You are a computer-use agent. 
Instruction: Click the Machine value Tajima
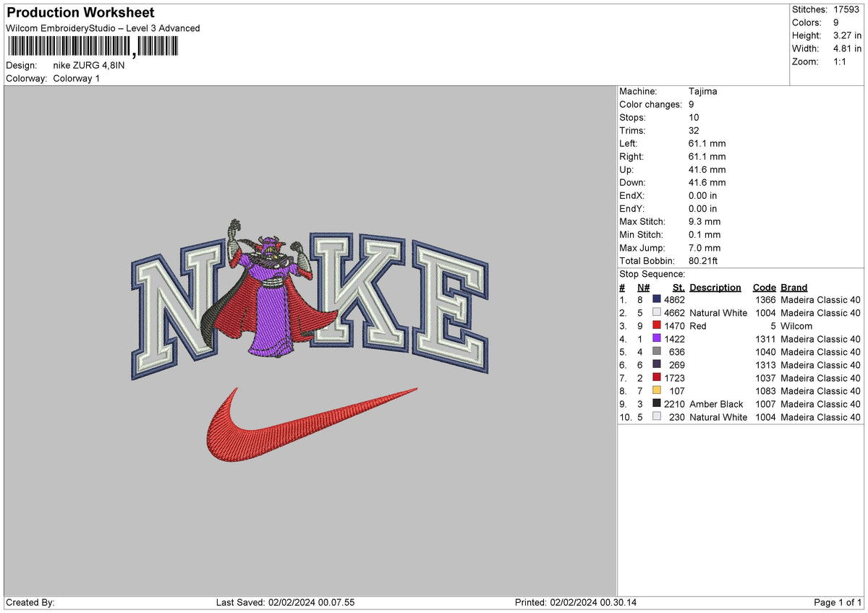point(703,91)
